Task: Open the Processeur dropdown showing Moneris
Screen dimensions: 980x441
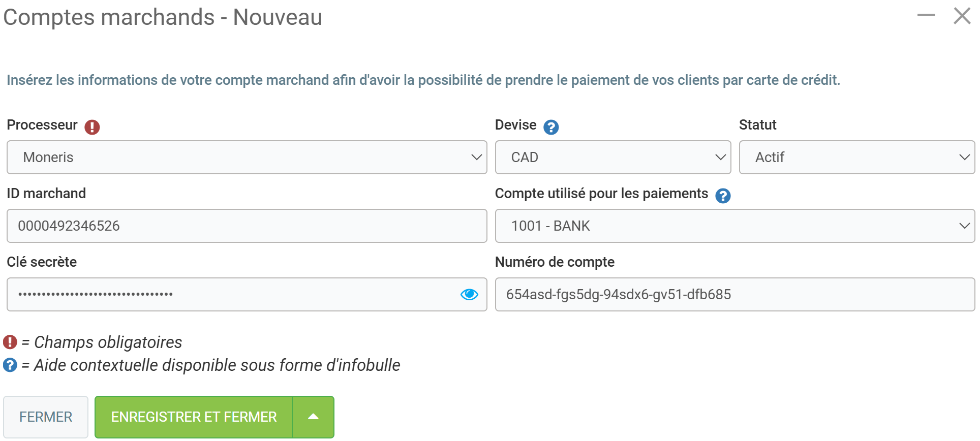Action: [247, 157]
